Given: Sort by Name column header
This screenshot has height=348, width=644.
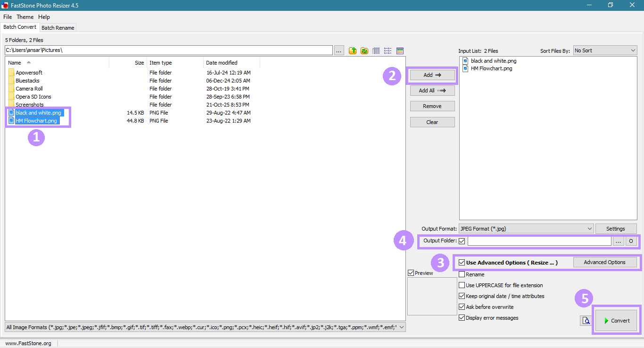Looking at the screenshot, I should pos(57,63).
